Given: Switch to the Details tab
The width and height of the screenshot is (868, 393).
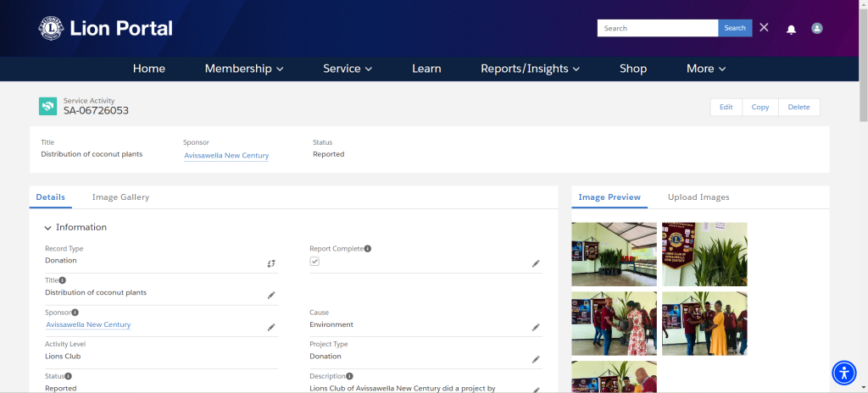Looking at the screenshot, I should (50, 197).
